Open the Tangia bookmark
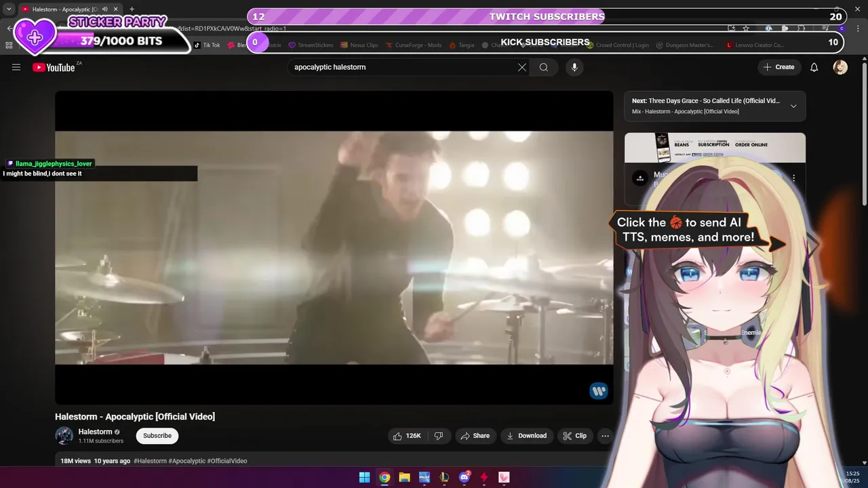868x488 pixels. tap(462, 45)
